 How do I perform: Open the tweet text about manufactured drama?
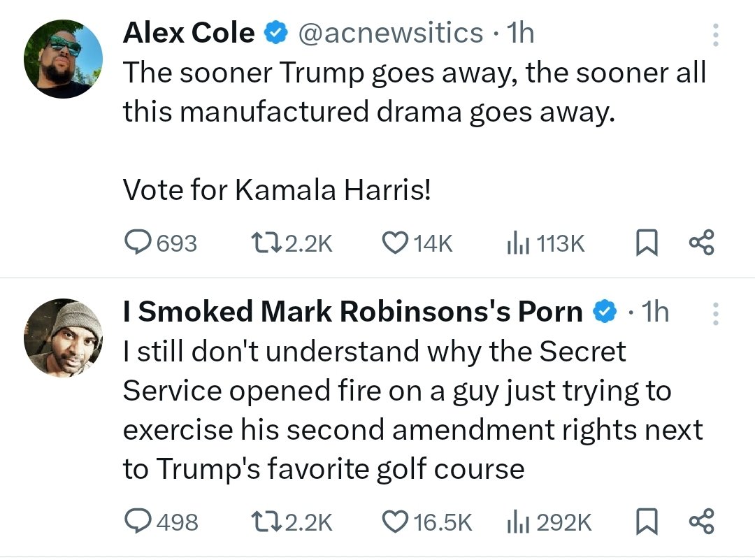tap(414, 91)
